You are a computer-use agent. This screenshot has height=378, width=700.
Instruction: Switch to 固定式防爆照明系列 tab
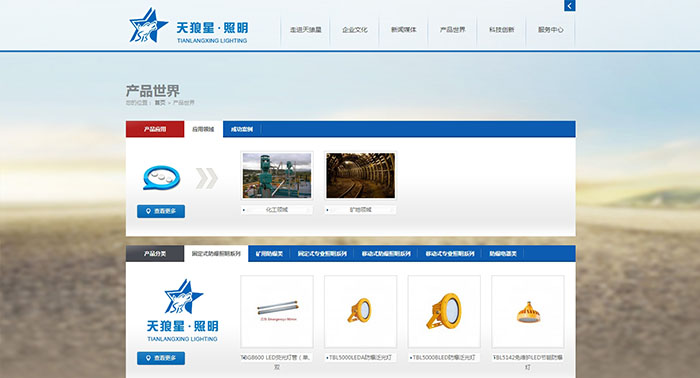tap(216, 253)
